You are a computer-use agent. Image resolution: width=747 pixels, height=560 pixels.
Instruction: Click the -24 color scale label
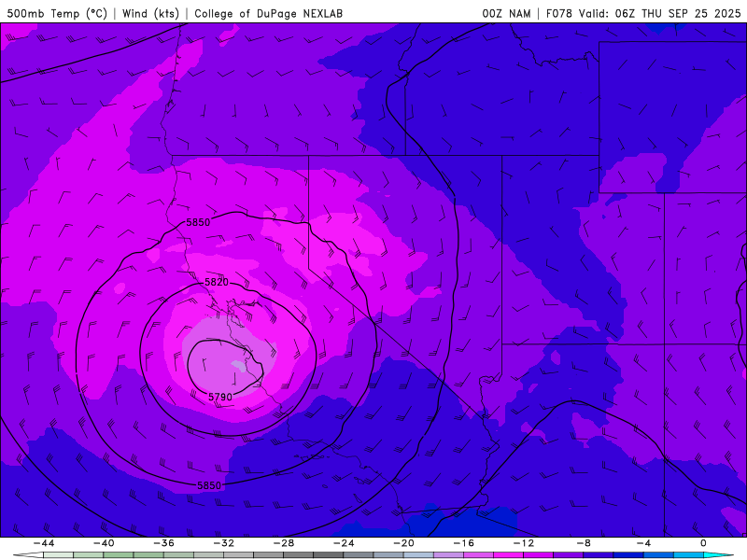344,543
